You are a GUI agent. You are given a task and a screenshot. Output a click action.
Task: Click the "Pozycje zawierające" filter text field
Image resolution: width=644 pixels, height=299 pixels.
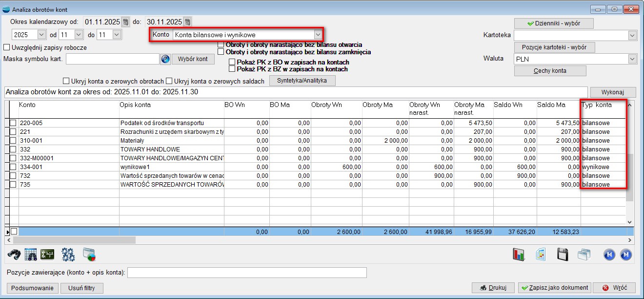(x=247, y=272)
